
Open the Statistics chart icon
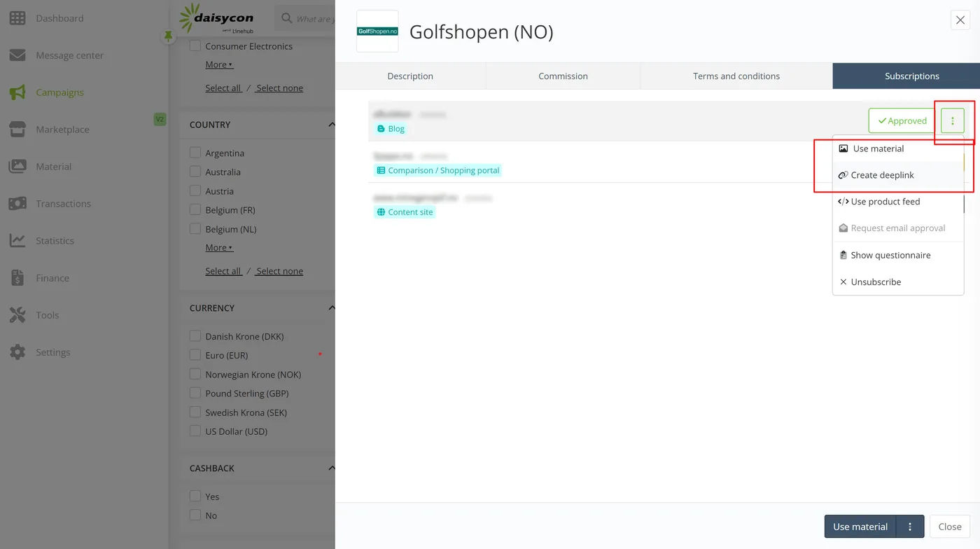click(17, 241)
